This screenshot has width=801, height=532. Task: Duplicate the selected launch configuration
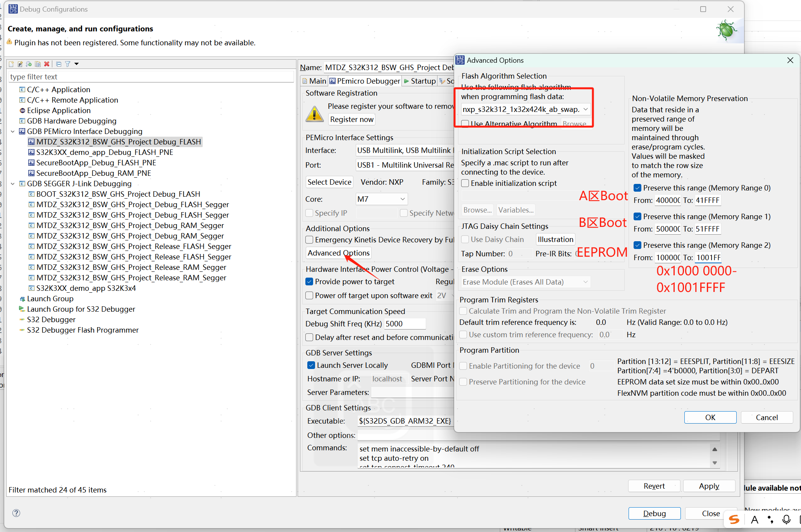coord(38,64)
